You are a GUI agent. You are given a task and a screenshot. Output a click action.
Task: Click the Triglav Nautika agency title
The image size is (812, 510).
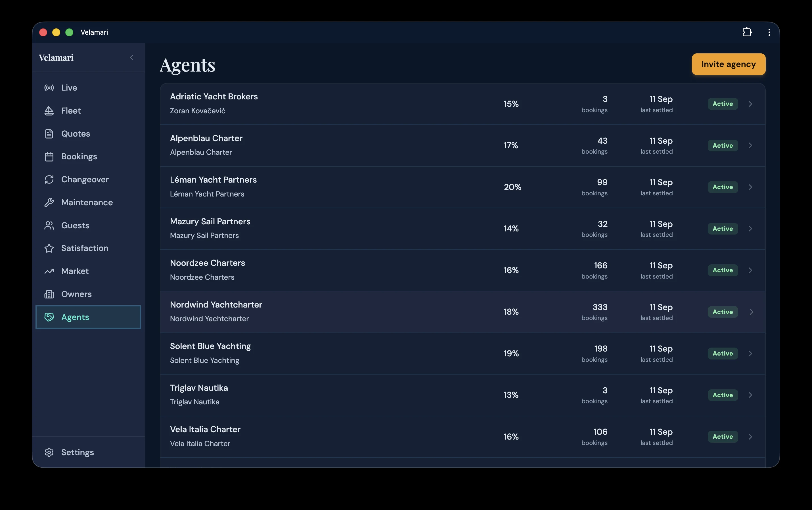[199, 388]
